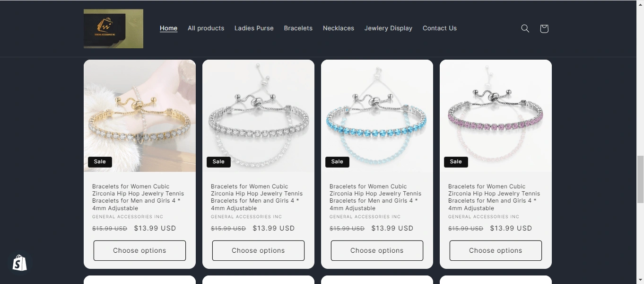644x284 pixels.
Task: Go to the Home menu item
Action: [168, 28]
